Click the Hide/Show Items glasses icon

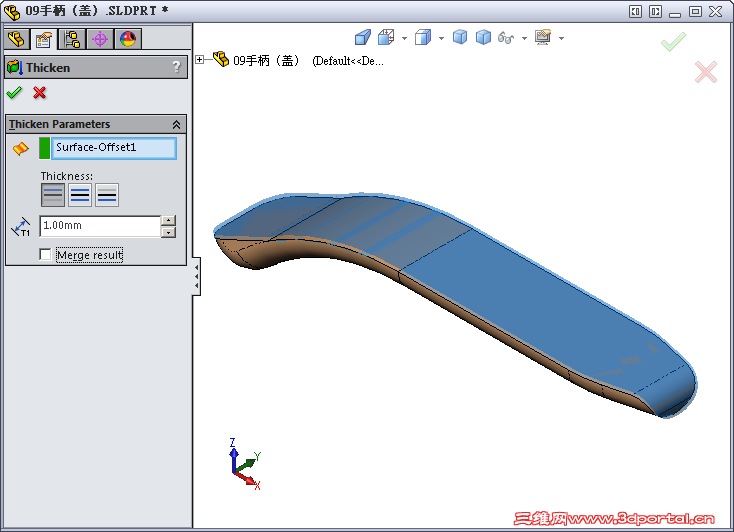click(x=506, y=37)
